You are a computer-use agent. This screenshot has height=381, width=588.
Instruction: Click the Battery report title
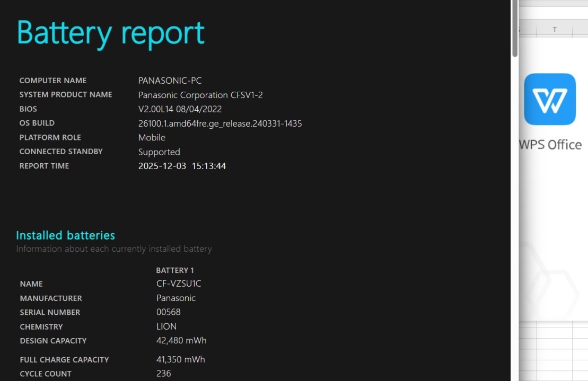111,33
